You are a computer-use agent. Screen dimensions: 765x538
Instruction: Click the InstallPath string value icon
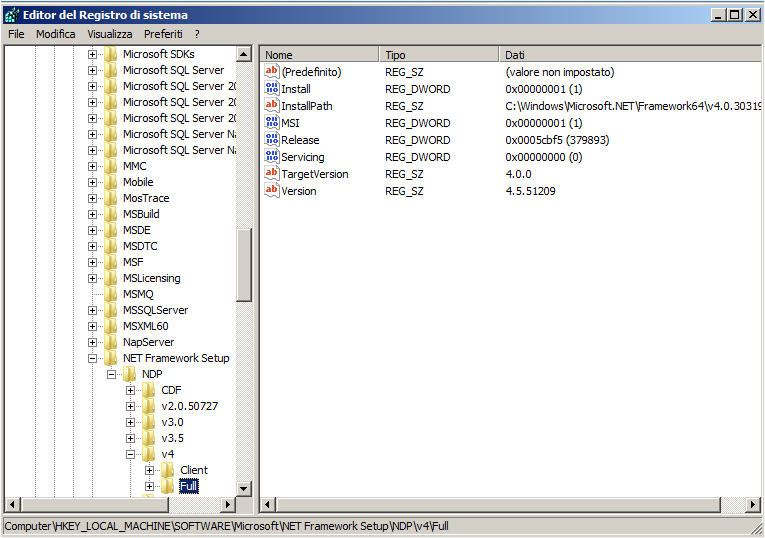(x=272, y=105)
